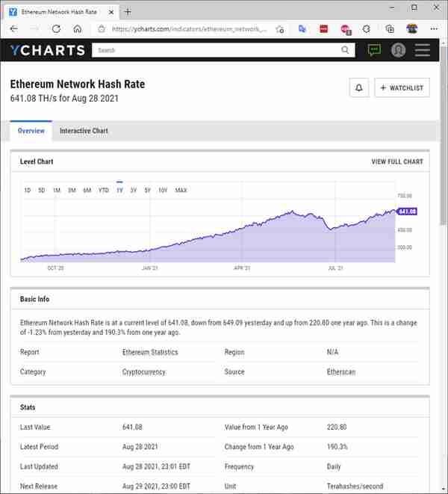Select the 1M chart range

[56, 191]
